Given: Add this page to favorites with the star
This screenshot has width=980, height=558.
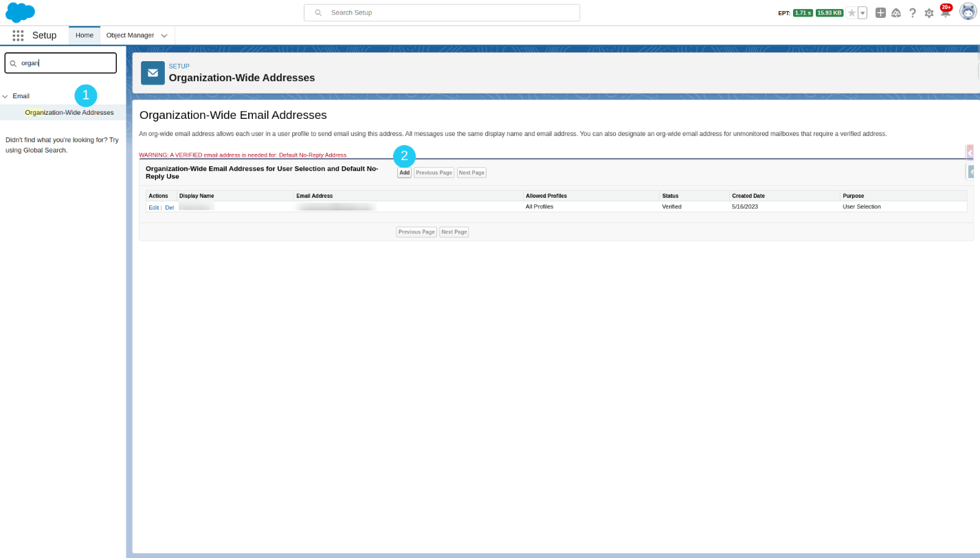Looking at the screenshot, I should [851, 12].
